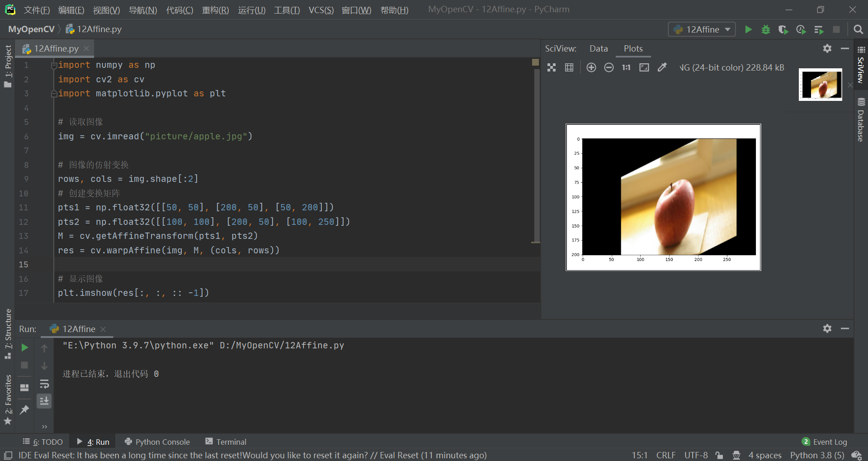The height and width of the screenshot is (461, 868).
Task: Collapse the import statements code fold
Action: [x=54, y=65]
